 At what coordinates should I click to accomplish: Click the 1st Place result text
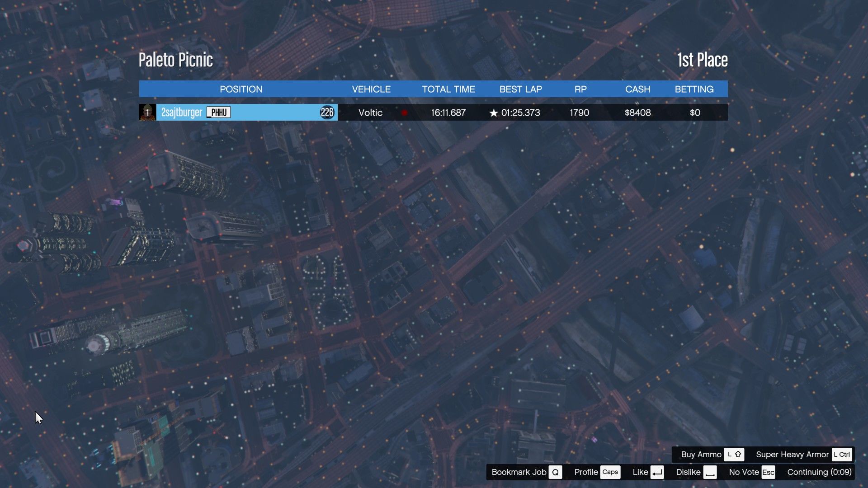point(702,60)
